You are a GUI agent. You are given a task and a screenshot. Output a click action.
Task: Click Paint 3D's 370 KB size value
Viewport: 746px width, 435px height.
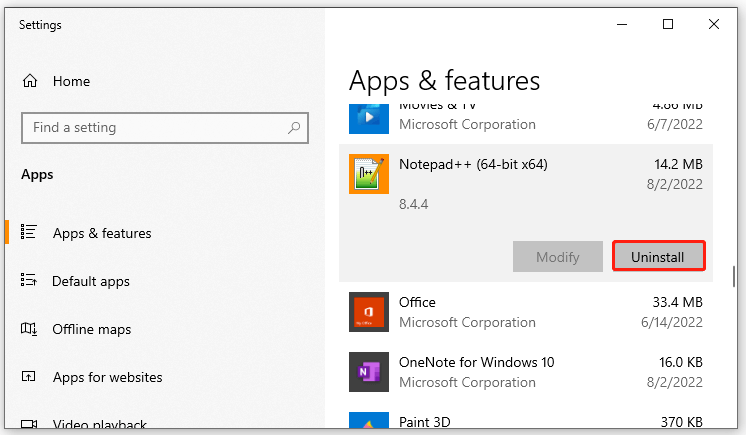pos(682,422)
